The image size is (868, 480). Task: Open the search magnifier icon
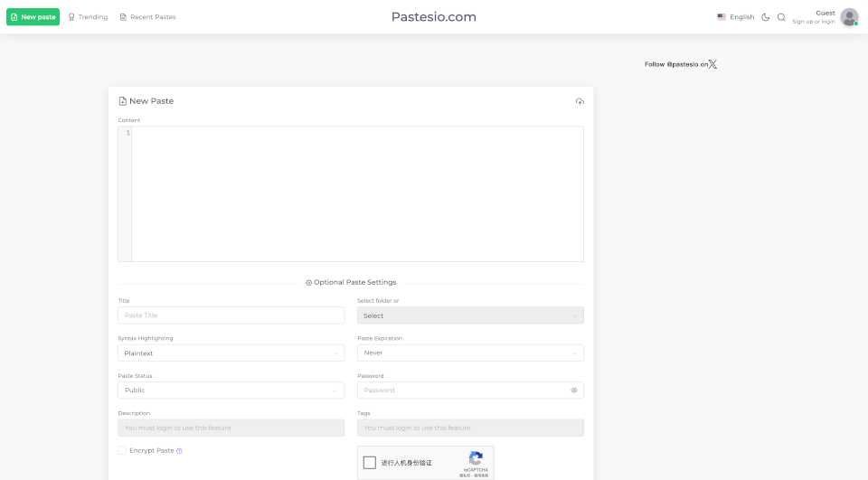[781, 17]
